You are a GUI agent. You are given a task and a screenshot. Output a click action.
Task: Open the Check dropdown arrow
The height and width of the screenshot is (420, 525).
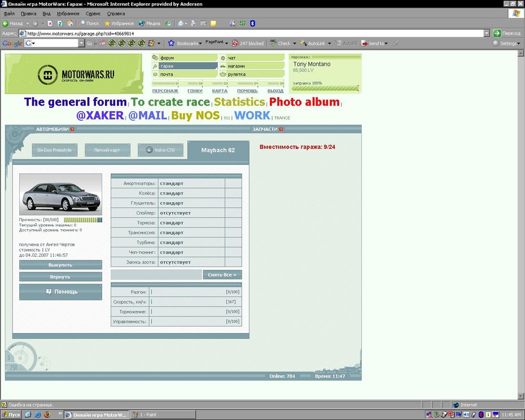(295, 43)
